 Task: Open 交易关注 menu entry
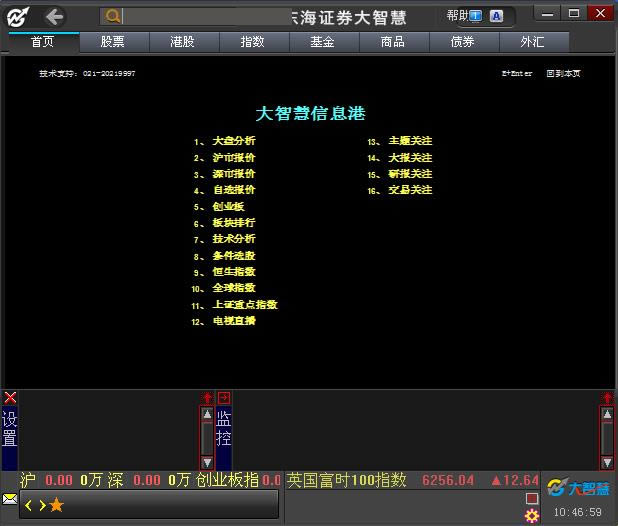tap(410, 190)
